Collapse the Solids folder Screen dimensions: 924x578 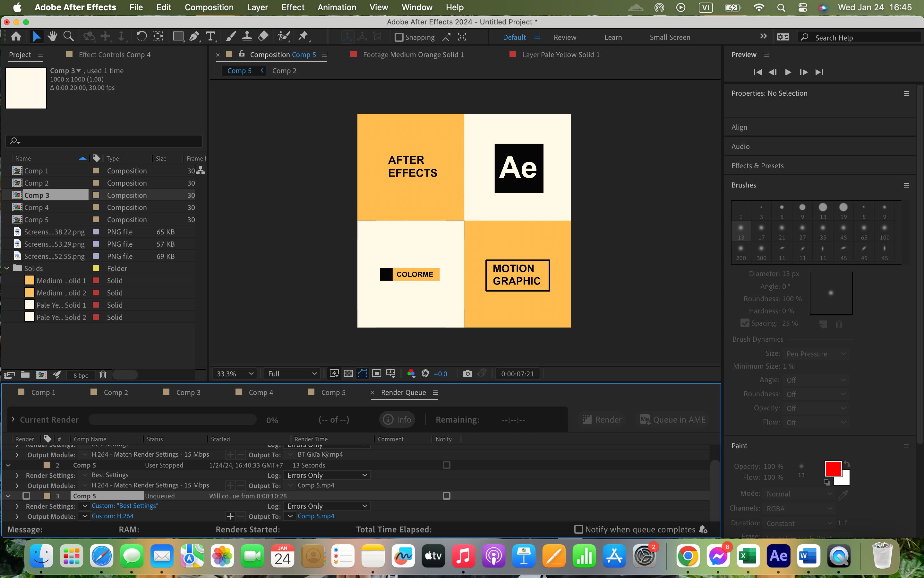coord(7,268)
